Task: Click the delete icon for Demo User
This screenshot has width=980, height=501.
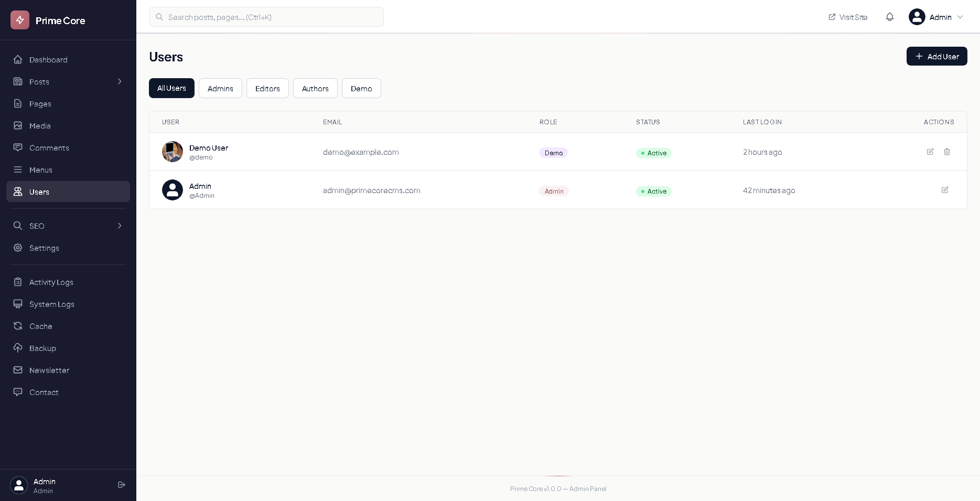Action: pos(947,152)
